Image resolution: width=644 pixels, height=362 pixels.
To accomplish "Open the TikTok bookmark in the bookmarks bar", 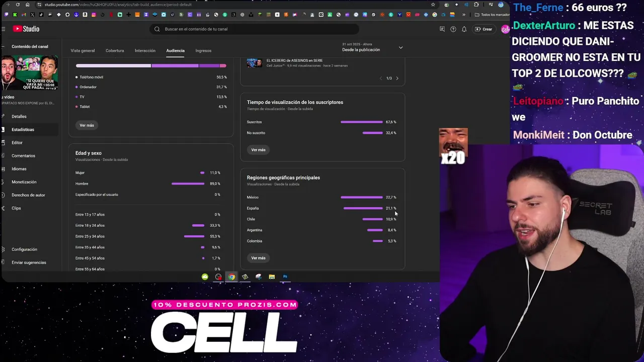I will tap(41, 15).
